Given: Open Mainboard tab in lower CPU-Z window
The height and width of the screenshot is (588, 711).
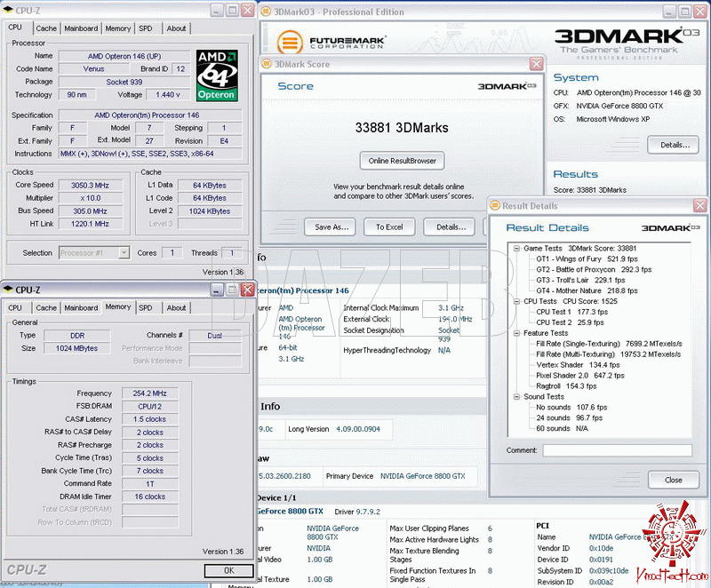Looking at the screenshot, I should click(x=81, y=307).
